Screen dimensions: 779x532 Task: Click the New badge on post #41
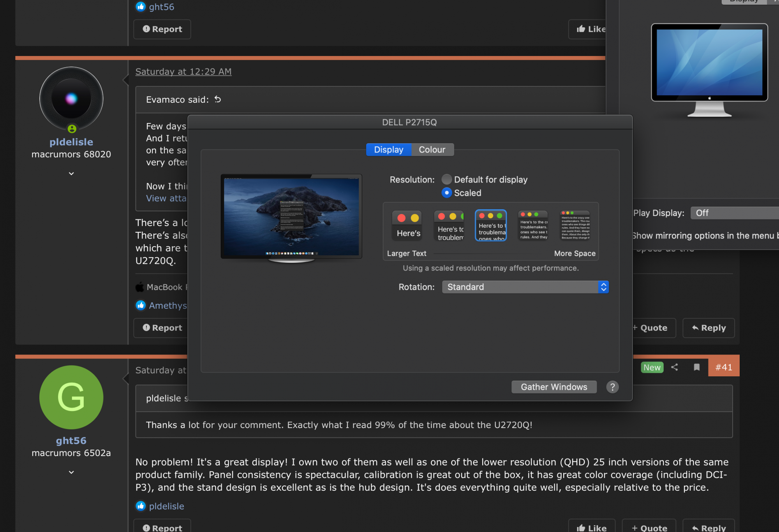pyautogui.click(x=652, y=367)
